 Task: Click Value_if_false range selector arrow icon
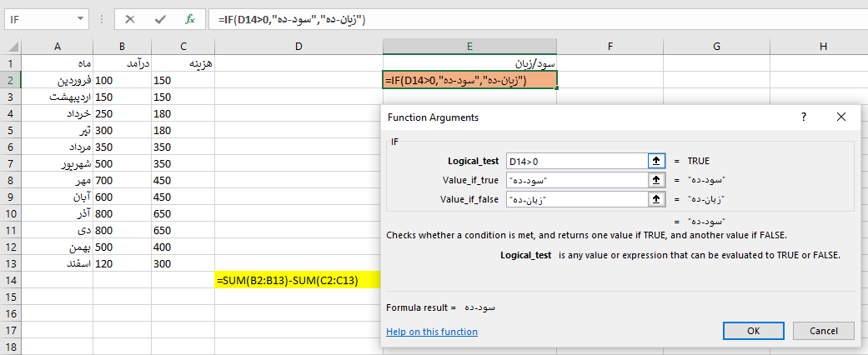(655, 199)
